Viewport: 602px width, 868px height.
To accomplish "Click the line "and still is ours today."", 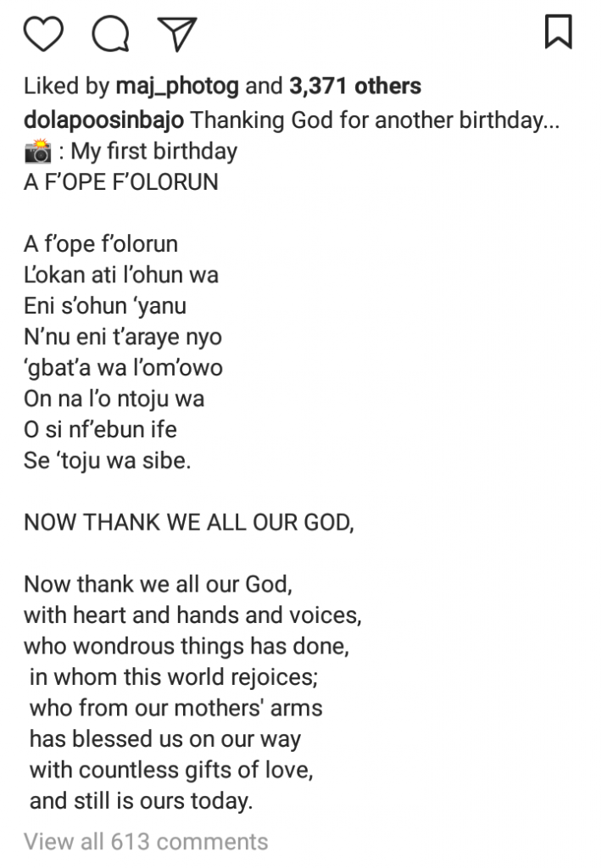I will click(x=141, y=799).
